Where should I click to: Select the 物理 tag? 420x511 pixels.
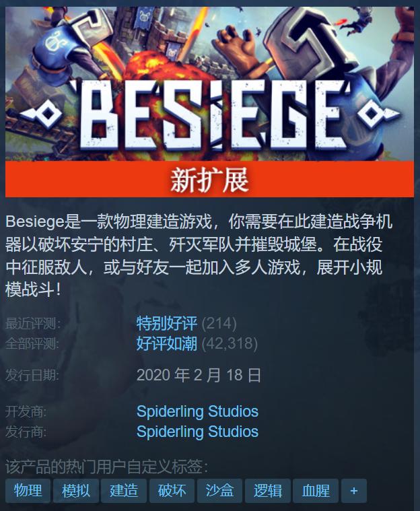[28, 491]
